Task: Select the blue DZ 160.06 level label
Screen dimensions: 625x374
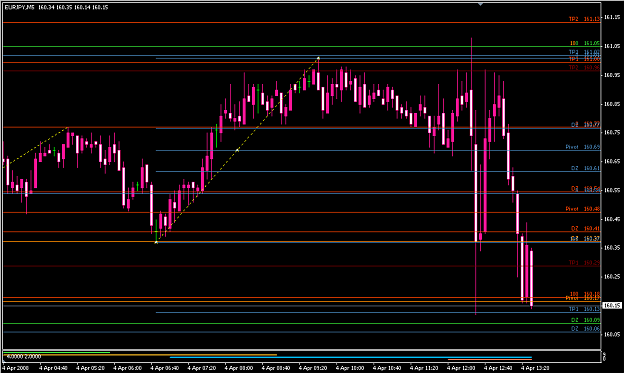Action: pos(586,329)
